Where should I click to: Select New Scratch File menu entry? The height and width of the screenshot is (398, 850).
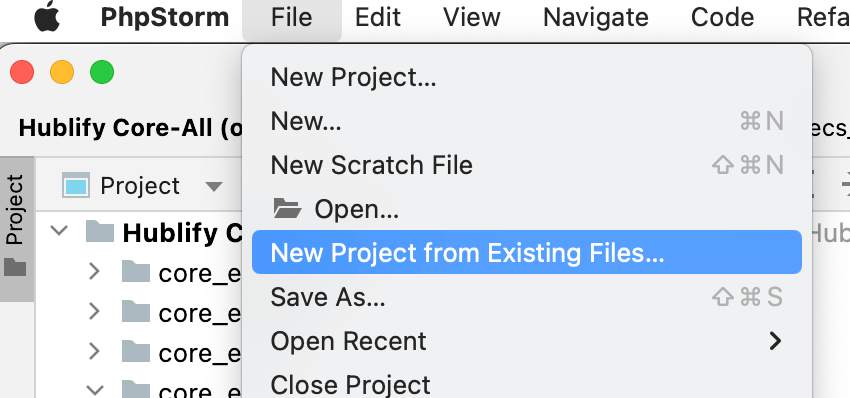click(527, 165)
